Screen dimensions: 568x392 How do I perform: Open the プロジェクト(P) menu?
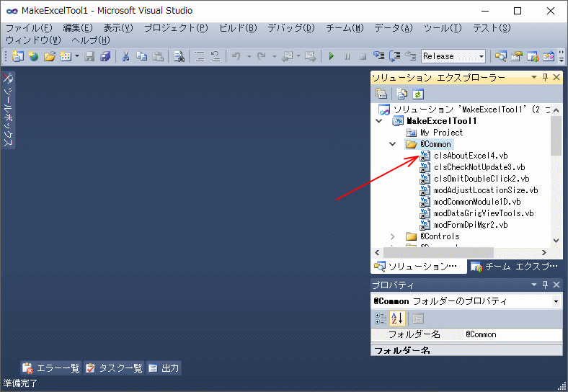(176, 28)
